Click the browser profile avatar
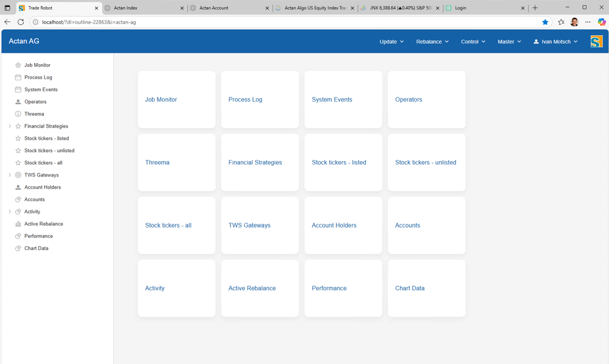The height and width of the screenshot is (364, 609). pos(574,22)
